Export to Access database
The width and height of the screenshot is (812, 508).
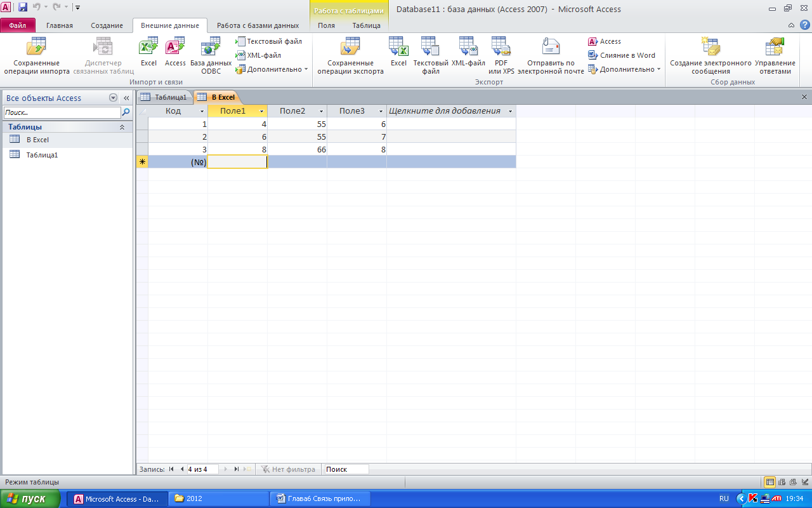click(605, 41)
